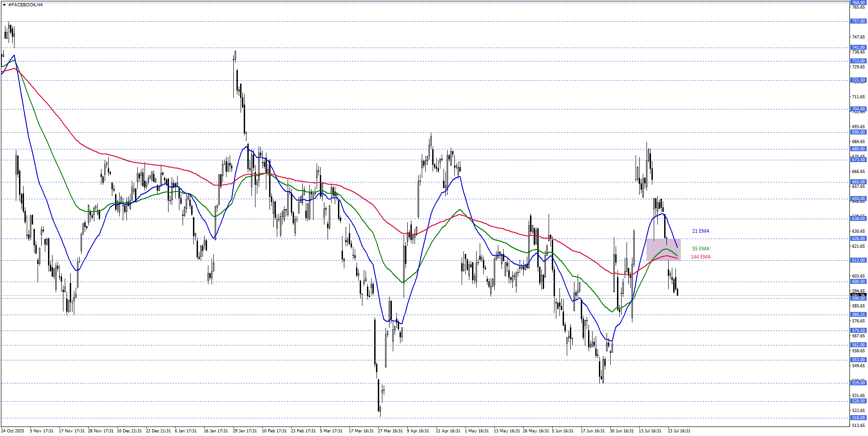868x436 pixels.
Task: Click the 9 Apr 16:31 time axis label
Action: [418, 431]
